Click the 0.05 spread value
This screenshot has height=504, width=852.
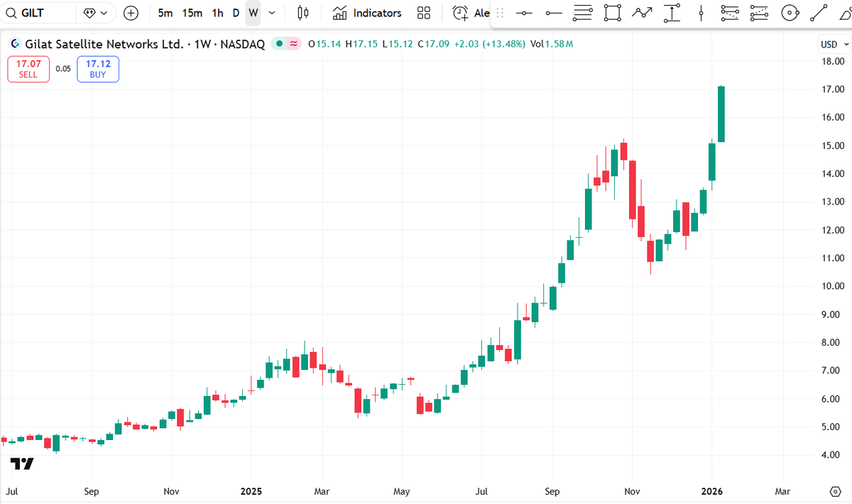pos(63,69)
